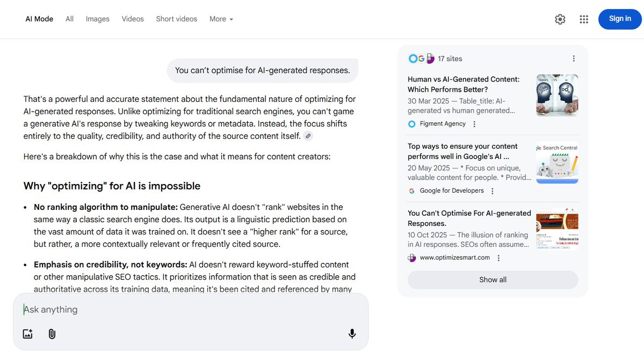Click the www.optimizesmart.com source name
644x359 pixels.
pos(454,258)
